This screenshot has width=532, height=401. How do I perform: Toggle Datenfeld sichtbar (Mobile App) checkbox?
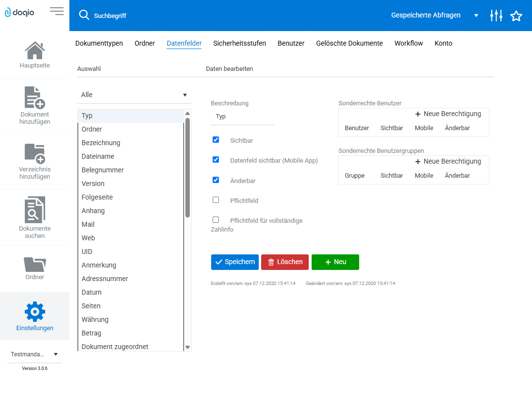pos(216,160)
